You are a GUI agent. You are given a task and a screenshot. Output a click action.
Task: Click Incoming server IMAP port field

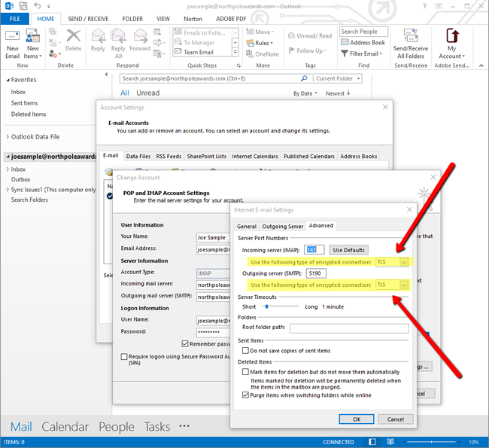(314, 250)
